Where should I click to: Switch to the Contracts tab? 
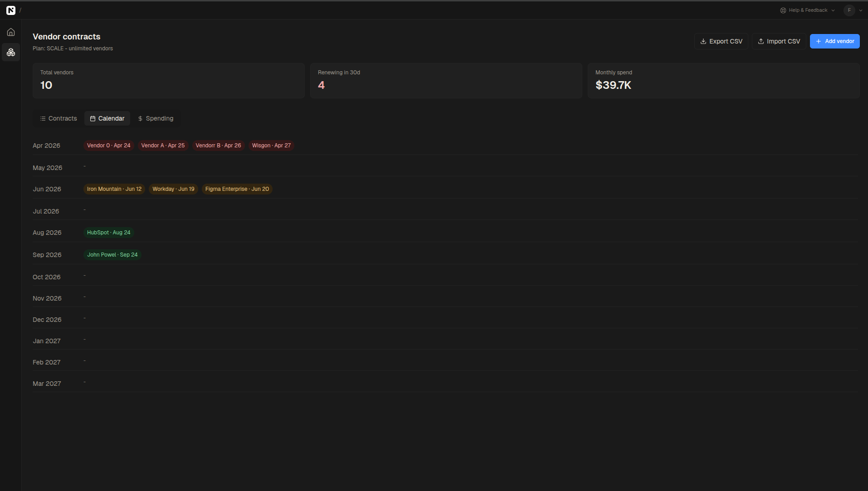point(59,118)
